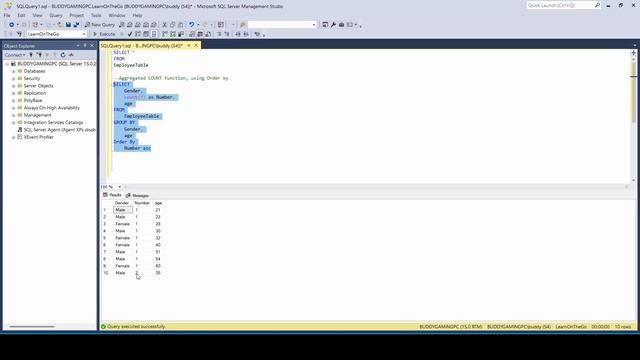The height and width of the screenshot is (360, 640).
Task: Toggle Include Live Query Statistics
Action: coord(173,34)
